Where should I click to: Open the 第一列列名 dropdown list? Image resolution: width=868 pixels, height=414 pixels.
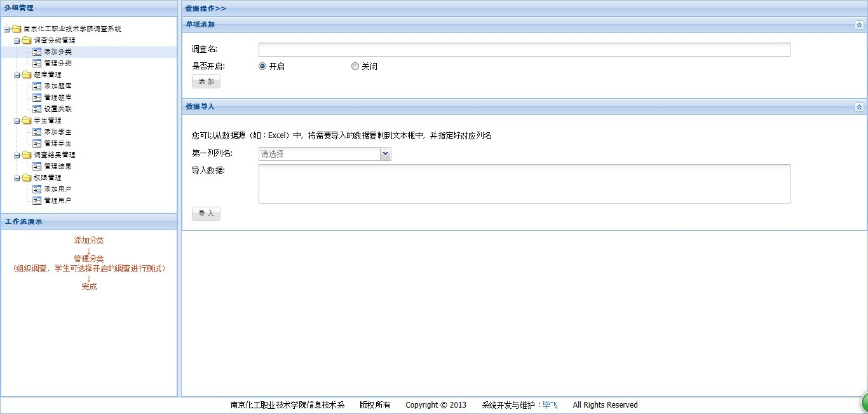coord(385,154)
